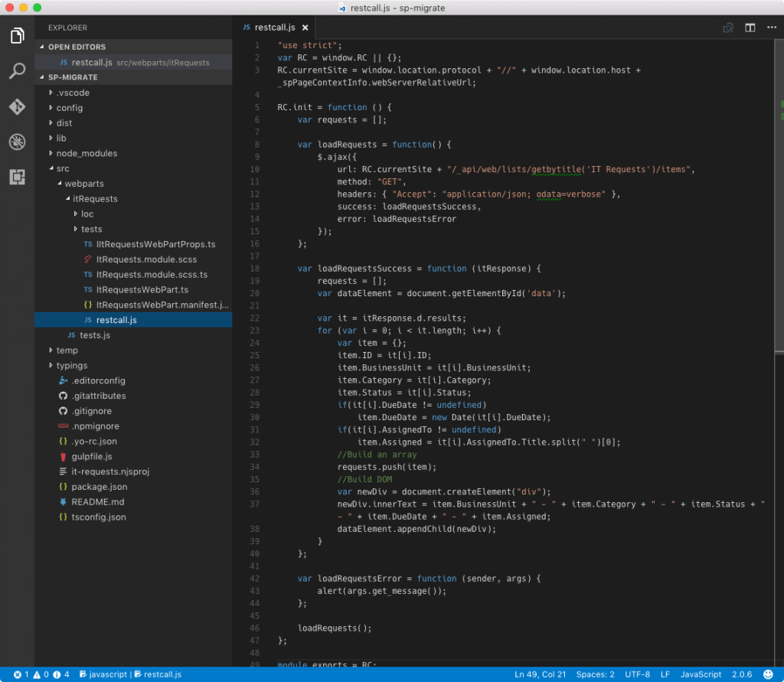Send feedback via the smiley icon
This screenshot has width=784, height=682.
click(768, 674)
